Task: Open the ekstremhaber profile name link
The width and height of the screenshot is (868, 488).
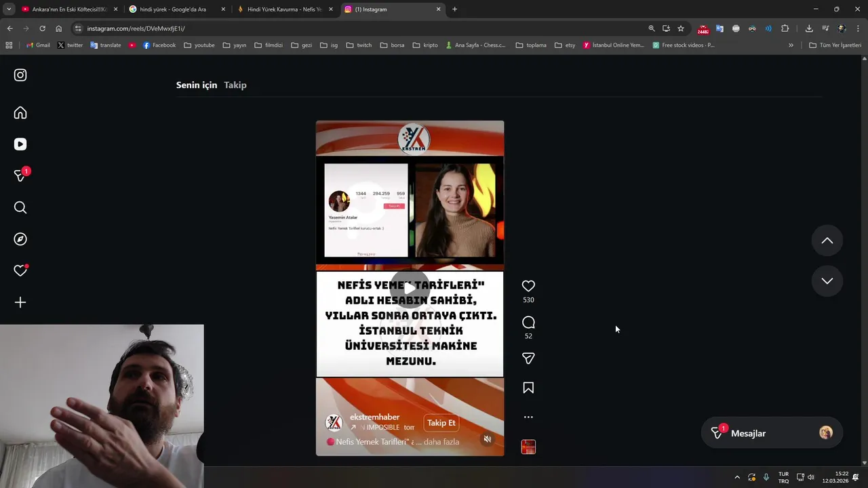Action: click(374, 417)
